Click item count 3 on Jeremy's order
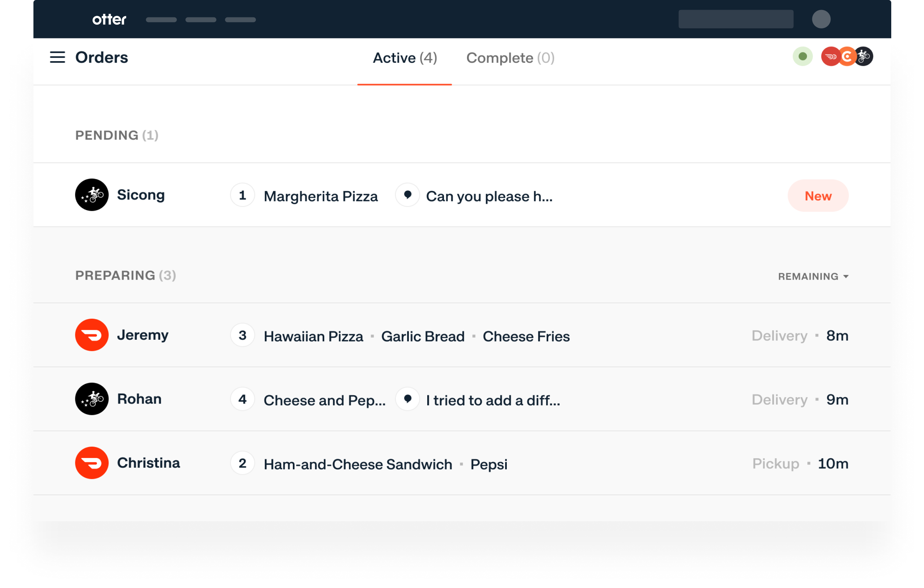924x588 pixels. pos(242,335)
